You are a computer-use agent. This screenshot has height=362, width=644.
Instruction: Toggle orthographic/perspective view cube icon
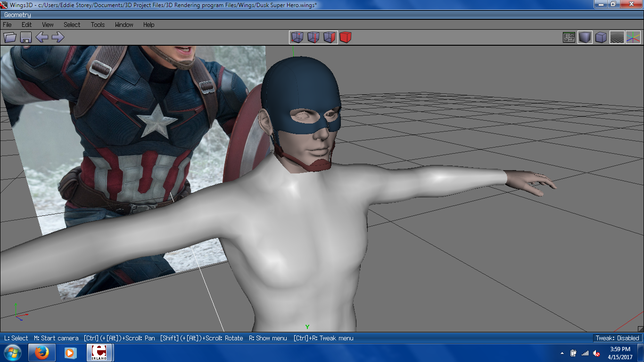coord(601,37)
